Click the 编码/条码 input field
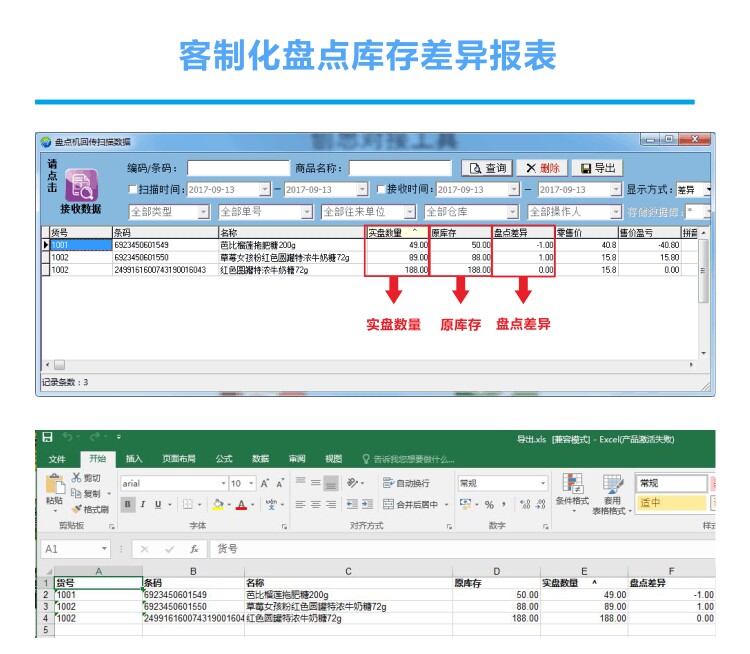This screenshot has height=654, width=750. tap(238, 168)
